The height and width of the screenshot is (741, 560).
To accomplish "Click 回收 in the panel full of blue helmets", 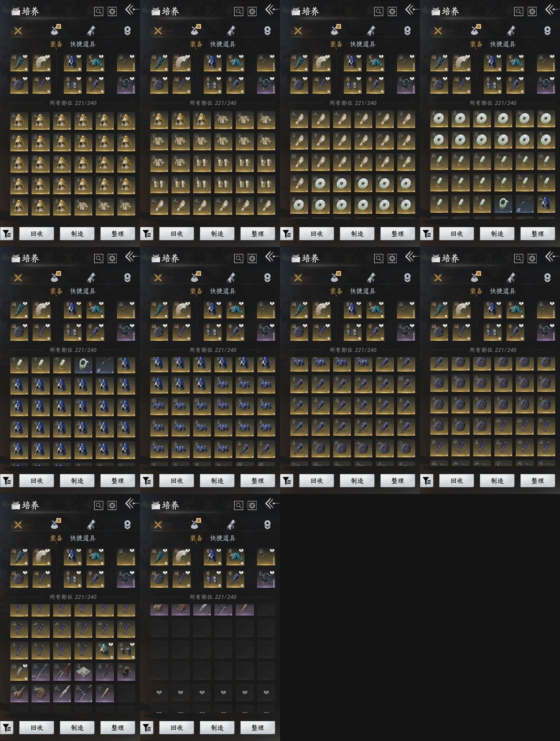I will (36, 480).
